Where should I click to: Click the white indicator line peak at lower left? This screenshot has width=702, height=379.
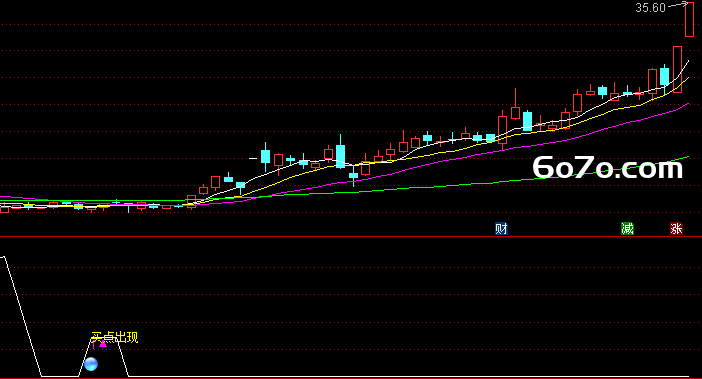point(4,257)
